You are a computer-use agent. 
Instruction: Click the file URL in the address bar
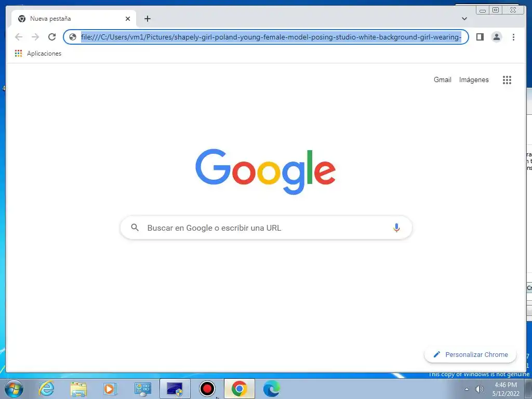271,37
